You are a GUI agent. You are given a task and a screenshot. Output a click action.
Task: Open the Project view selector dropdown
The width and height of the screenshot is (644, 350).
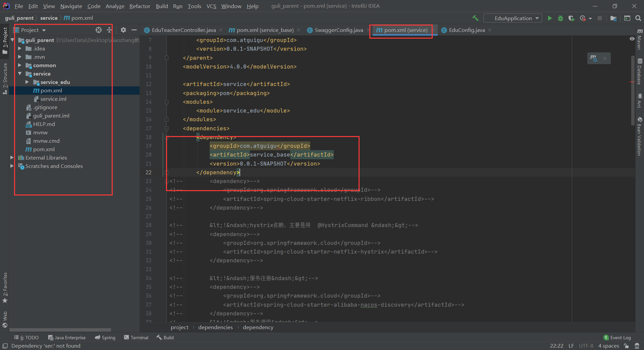pyautogui.click(x=33, y=30)
